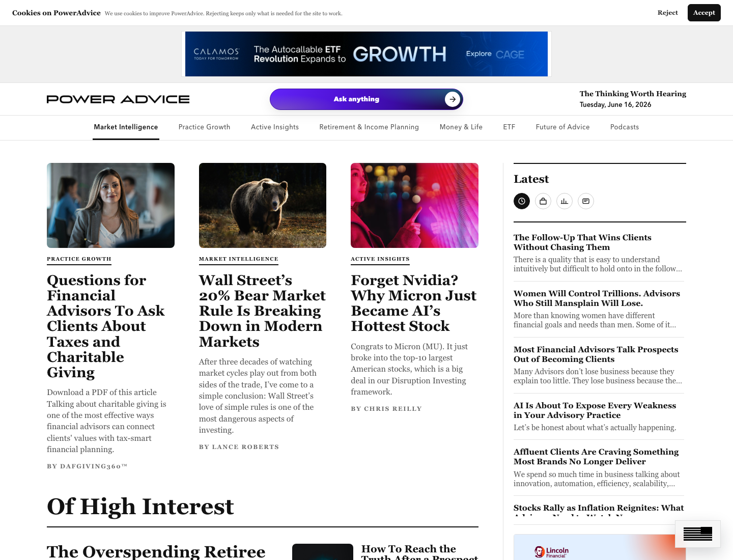Click author byline Lance Roberts
The width and height of the screenshot is (733, 560).
pos(239,447)
